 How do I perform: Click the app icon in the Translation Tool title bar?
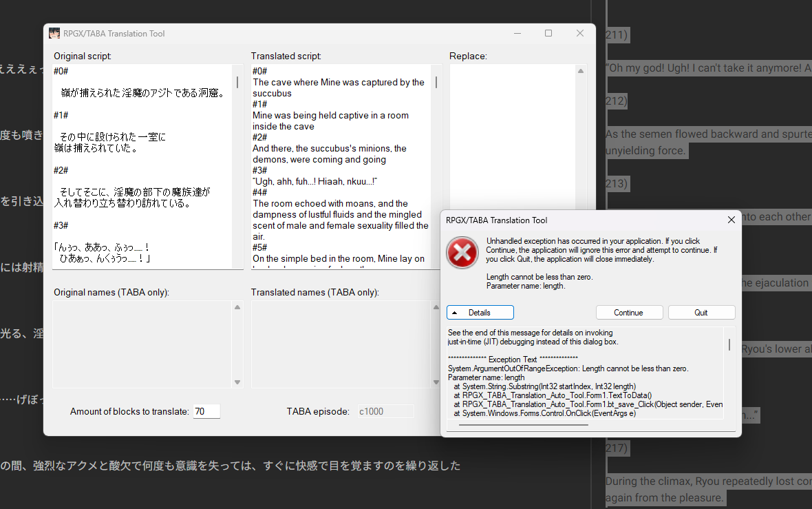click(54, 34)
